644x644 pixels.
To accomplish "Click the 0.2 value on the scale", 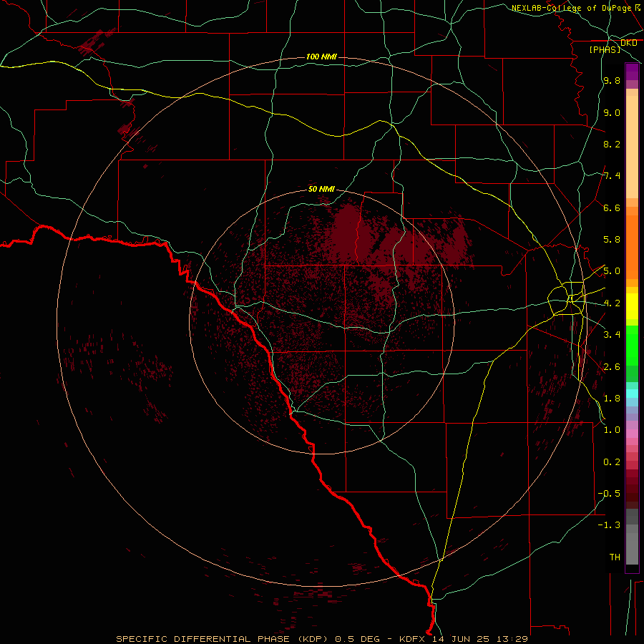I will [612, 462].
